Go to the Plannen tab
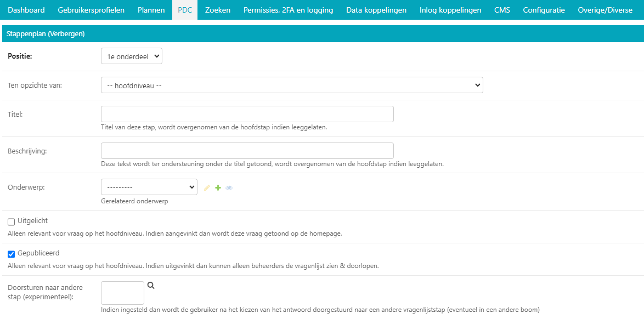 click(151, 10)
